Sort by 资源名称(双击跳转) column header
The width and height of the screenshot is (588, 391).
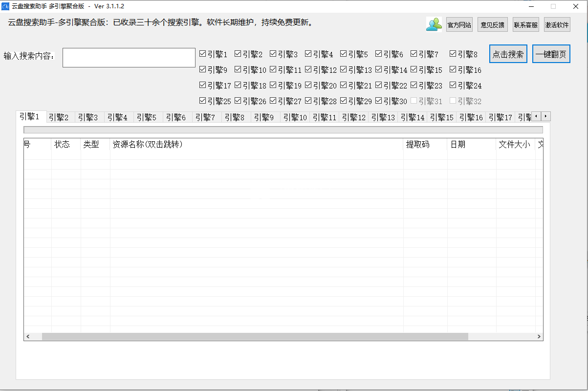tap(257, 145)
